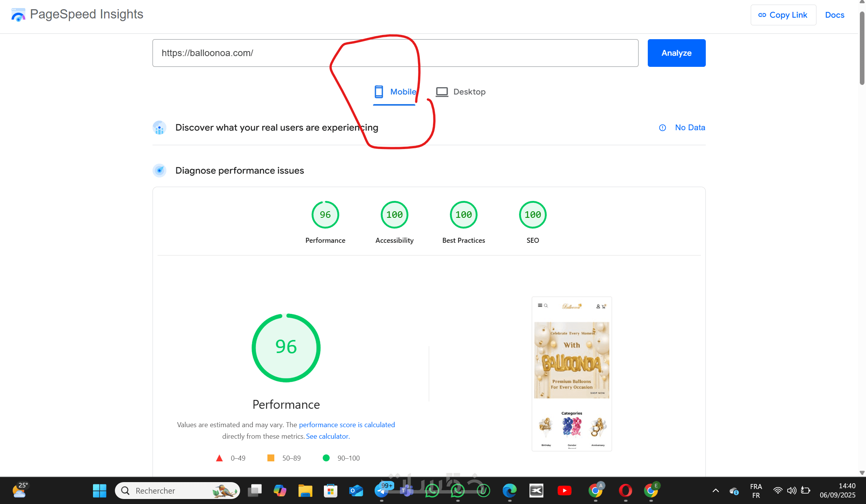Open the Docs link
This screenshot has height=504, width=866.
[x=834, y=15]
